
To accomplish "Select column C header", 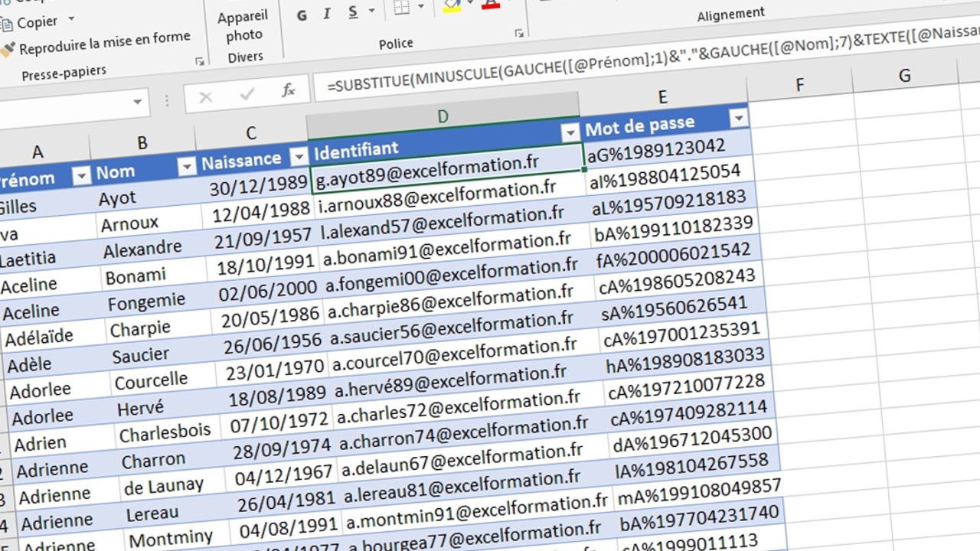I will click(x=251, y=132).
